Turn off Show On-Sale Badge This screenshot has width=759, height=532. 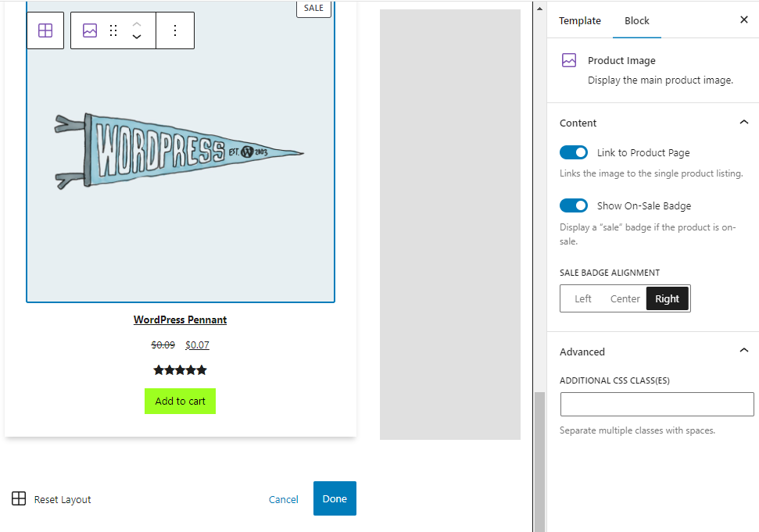[574, 205]
